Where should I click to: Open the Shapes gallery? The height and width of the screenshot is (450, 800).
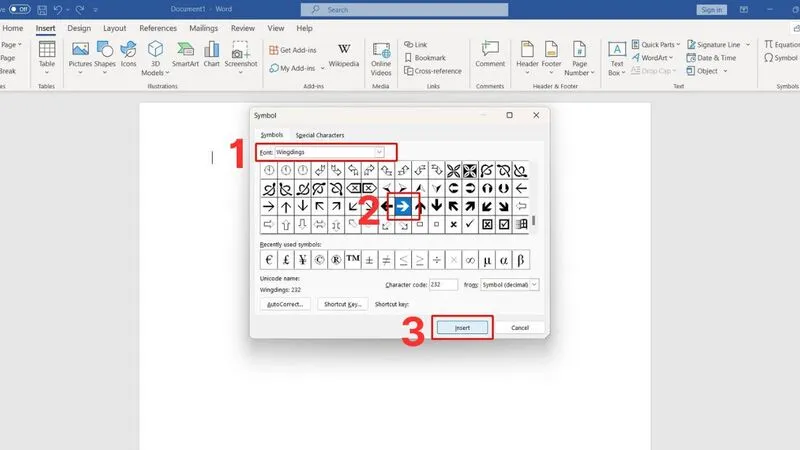tap(105, 58)
